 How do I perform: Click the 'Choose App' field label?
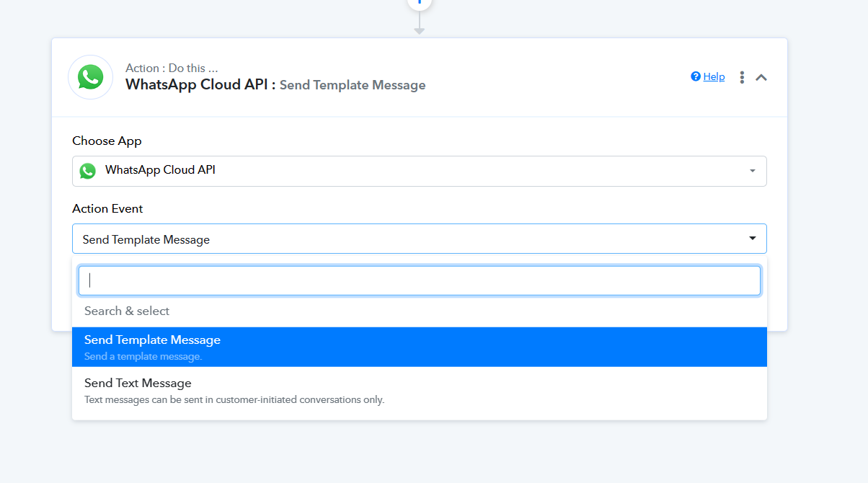[x=107, y=141]
